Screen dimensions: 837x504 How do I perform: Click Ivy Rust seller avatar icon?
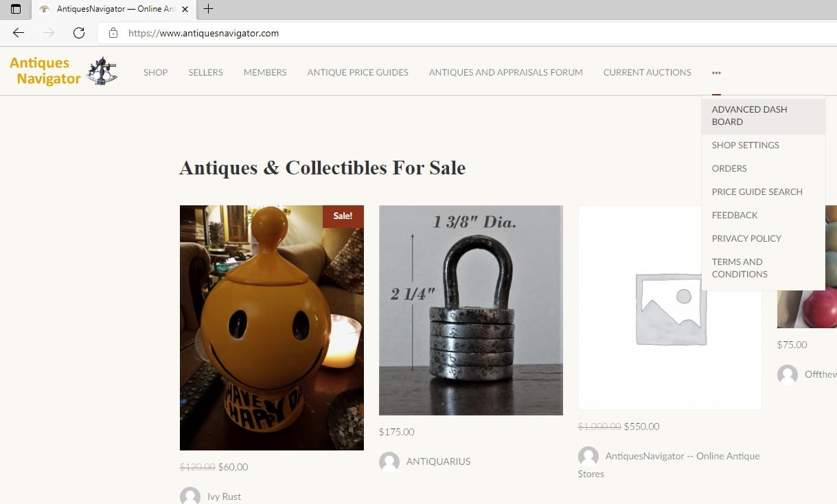click(x=190, y=496)
